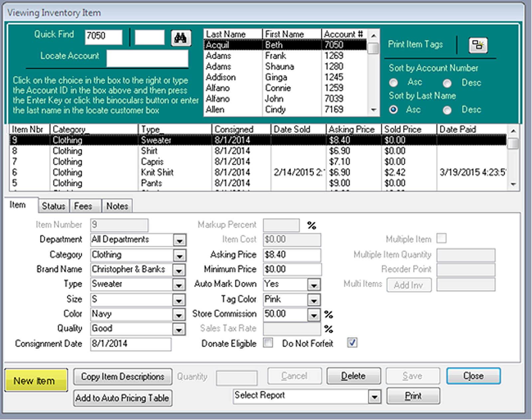Switch to the Notes tab
The height and width of the screenshot is (420, 532).
[117, 206]
